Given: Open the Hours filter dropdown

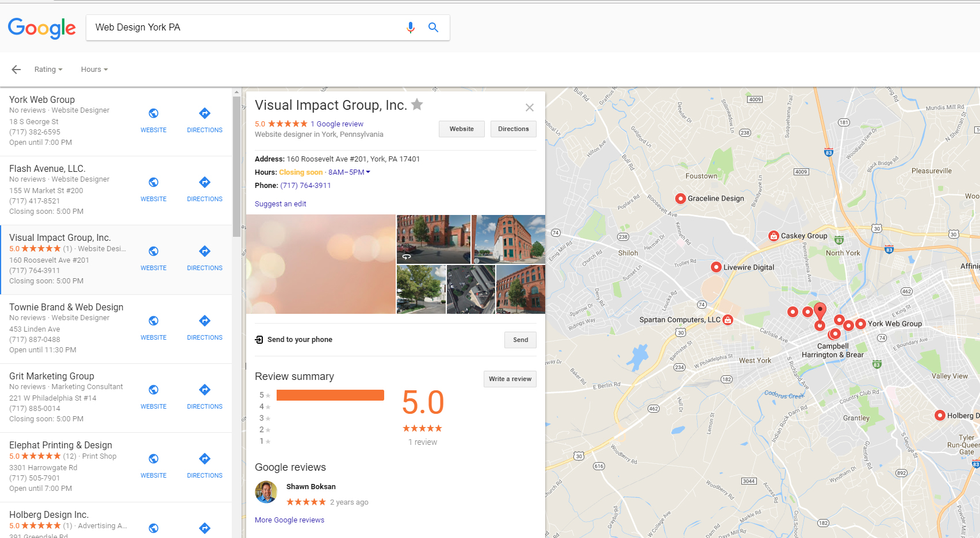Looking at the screenshot, I should [94, 70].
